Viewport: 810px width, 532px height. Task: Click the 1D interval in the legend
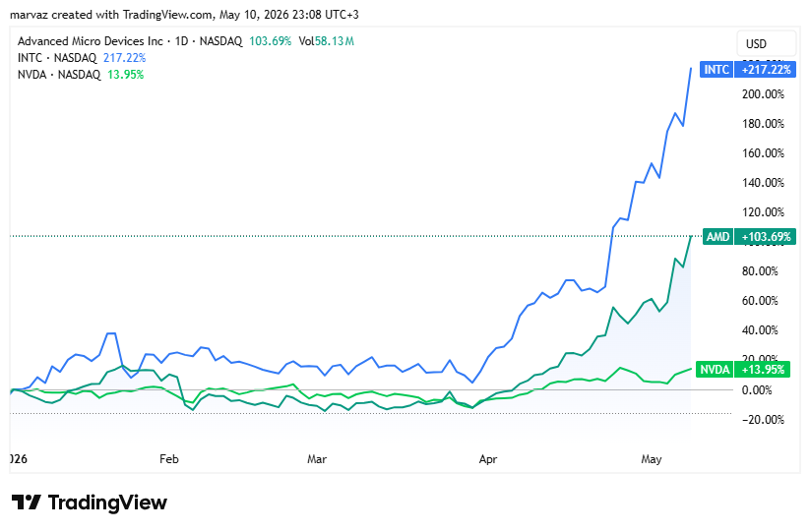[x=181, y=41]
